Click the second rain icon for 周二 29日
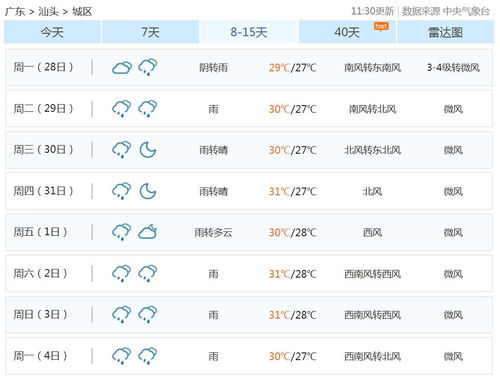The width and height of the screenshot is (500, 377). (148, 109)
